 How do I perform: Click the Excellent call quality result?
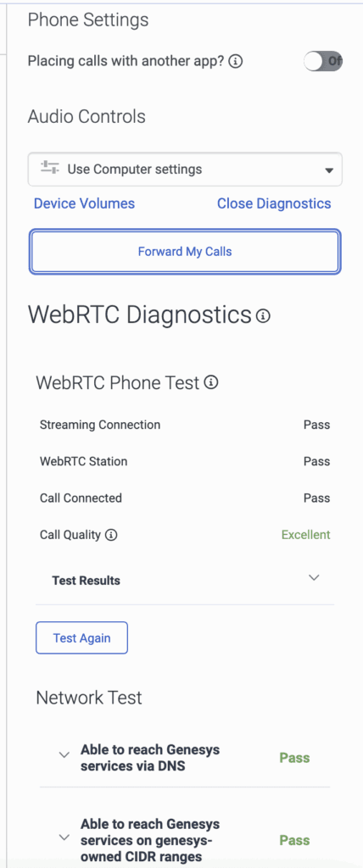coord(306,535)
